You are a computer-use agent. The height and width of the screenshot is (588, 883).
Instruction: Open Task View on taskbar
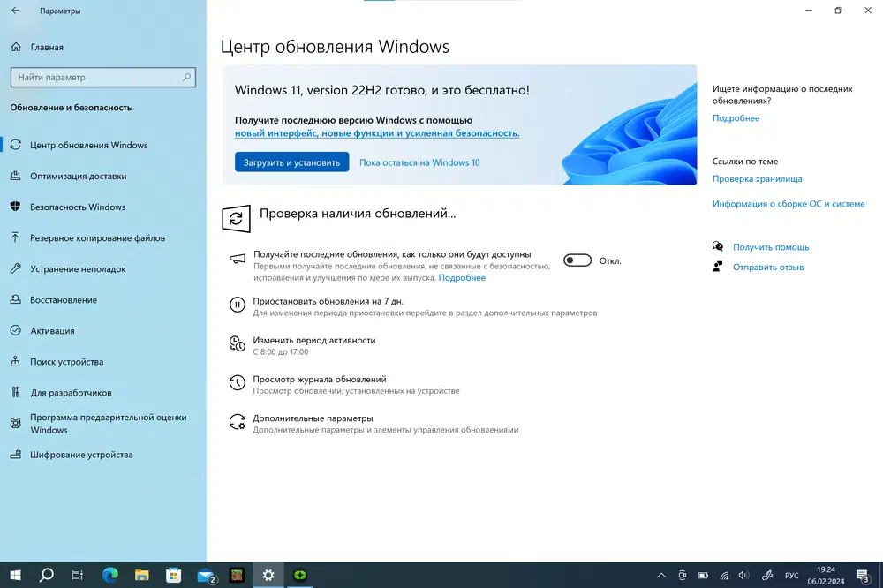(x=77, y=575)
